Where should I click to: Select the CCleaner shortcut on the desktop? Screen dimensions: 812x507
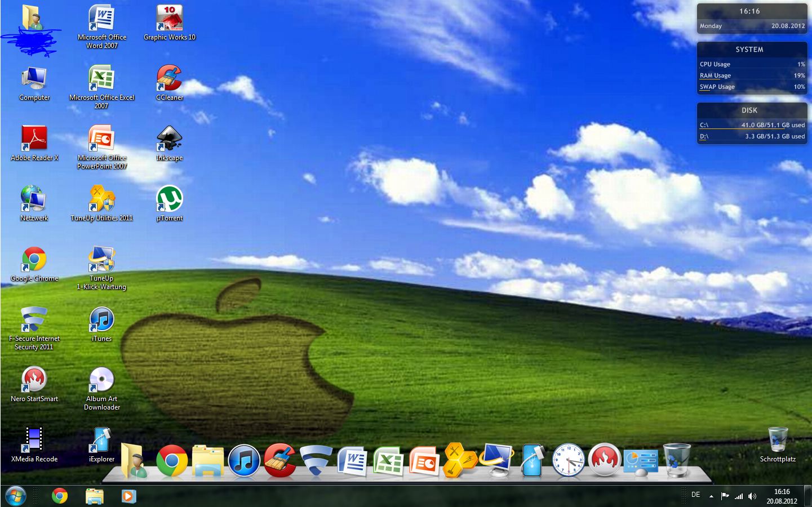pyautogui.click(x=170, y=83)
